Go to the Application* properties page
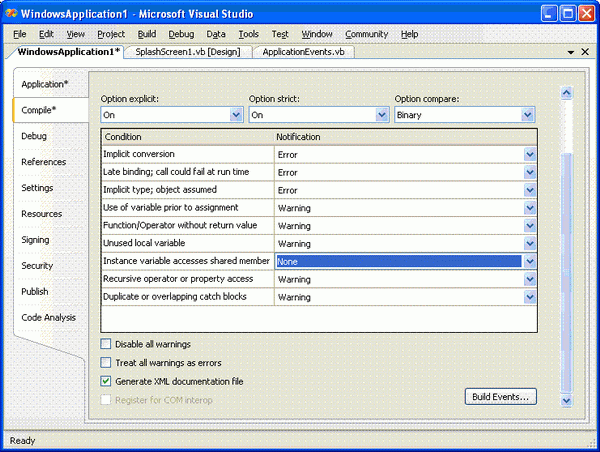600x452 pixels. click(45, 84)
